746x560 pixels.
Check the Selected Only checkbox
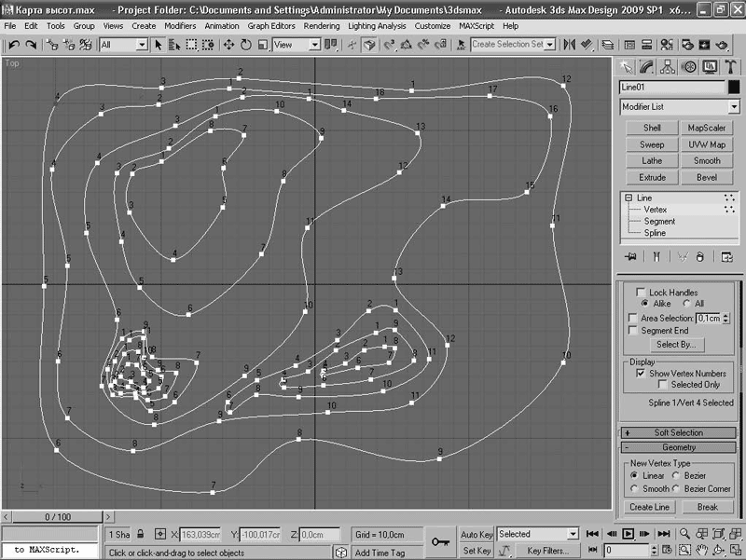click(662, 384)
